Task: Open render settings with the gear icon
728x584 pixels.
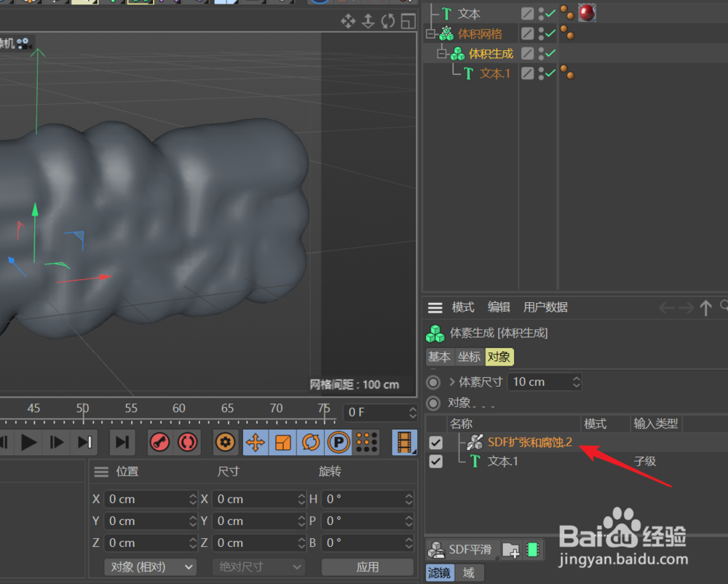Action: click(225, 442)
